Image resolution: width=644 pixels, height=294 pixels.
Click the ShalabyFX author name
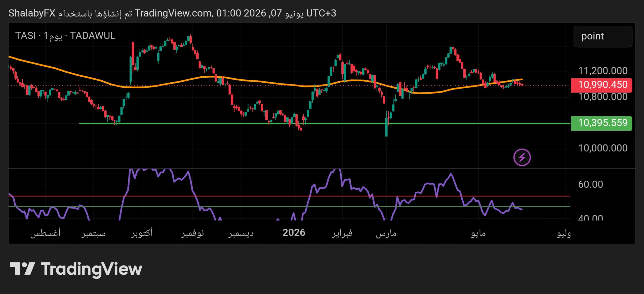tap(32, 13)
